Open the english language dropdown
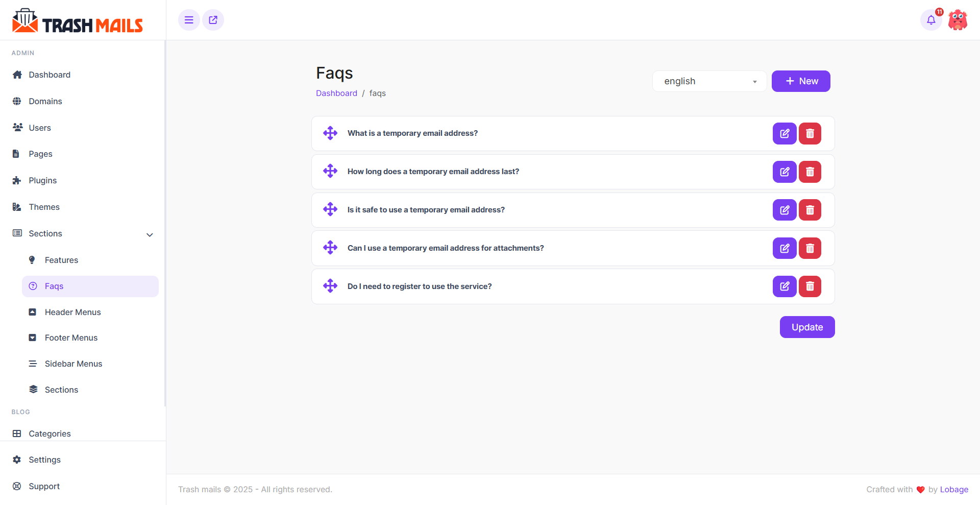The width and height of the screenshot is (980, 505). [709, 81]
